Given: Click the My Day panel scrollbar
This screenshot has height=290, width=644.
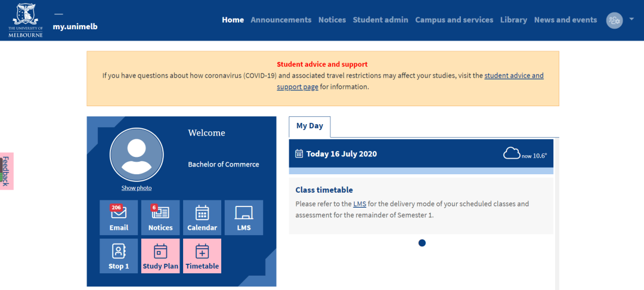Looking at the screenshot, I should pyautogui.click(x=556, y=214).
